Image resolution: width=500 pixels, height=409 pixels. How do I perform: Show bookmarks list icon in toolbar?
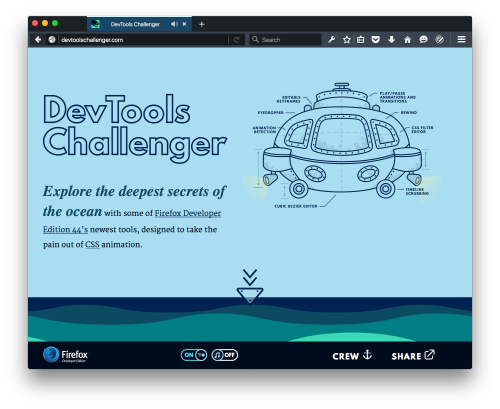[x=361, y=40]
